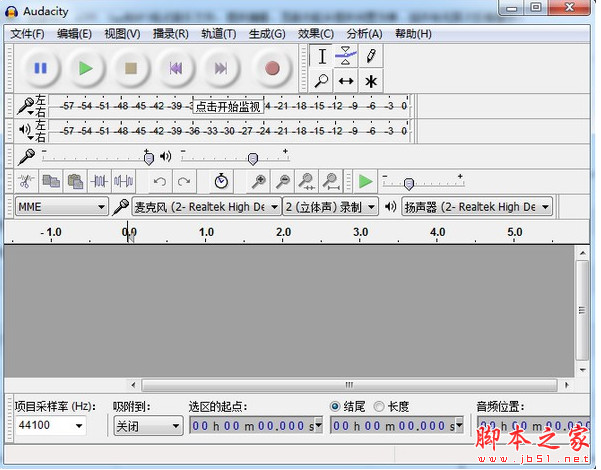
Task: Click the Fit Selection zoom icon
Action: tap(307, 181)
